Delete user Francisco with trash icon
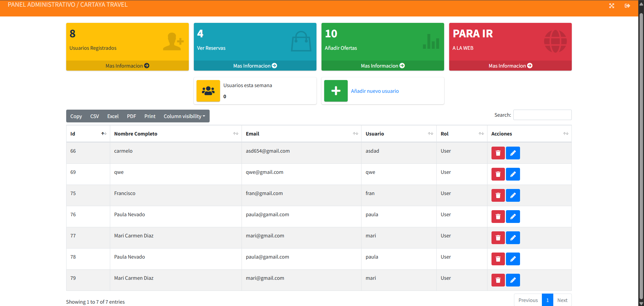The image size is (644, 306). [498, 195]
